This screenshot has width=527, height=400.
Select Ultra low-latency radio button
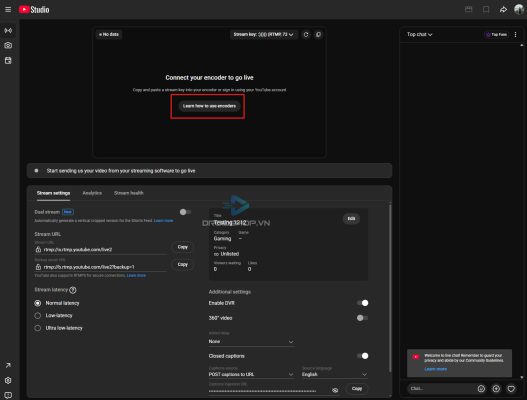(38, 328)
